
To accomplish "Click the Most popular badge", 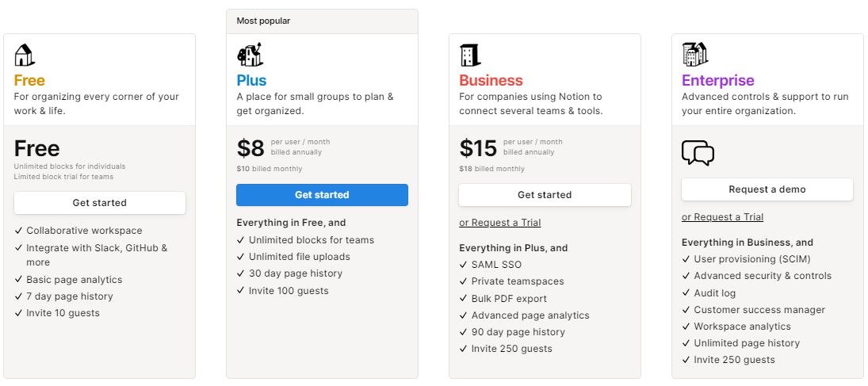I will coord(263,21).
